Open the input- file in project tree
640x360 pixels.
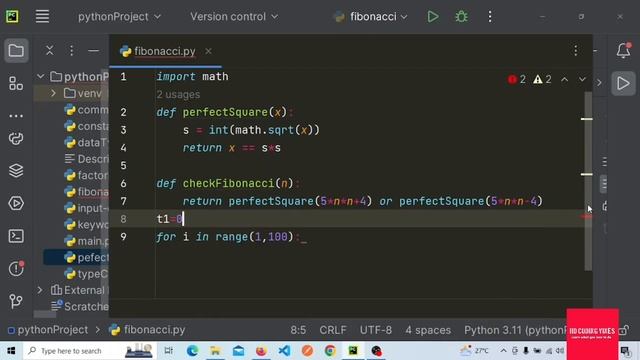point(86,208)
